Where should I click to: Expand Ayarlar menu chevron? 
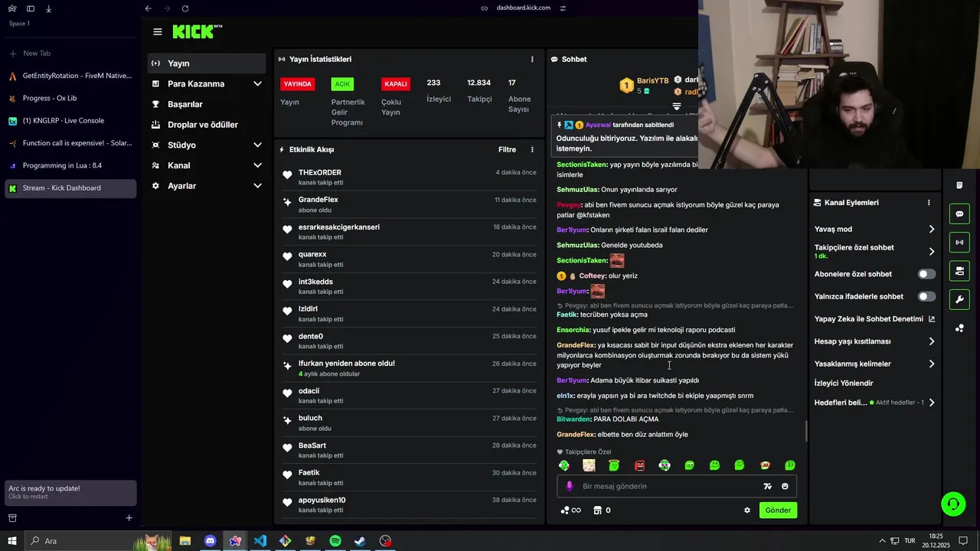click(x=257, y=186)
